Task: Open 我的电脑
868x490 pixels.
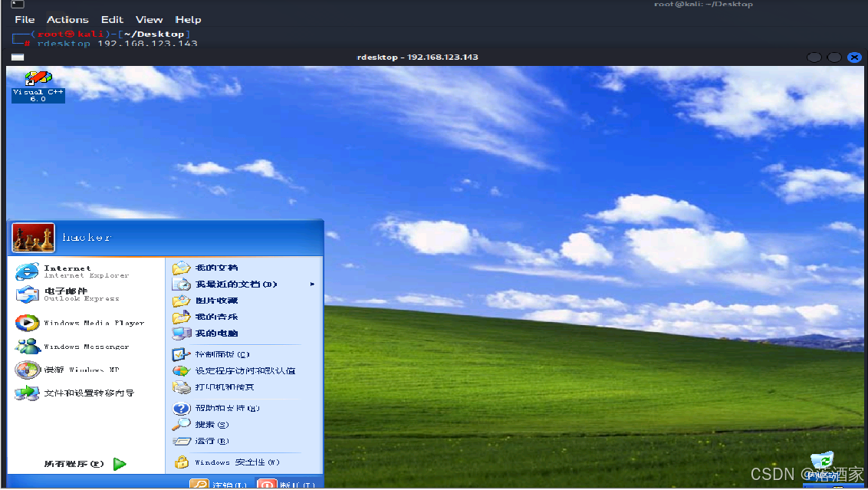Action: click(x=205, y=334)
